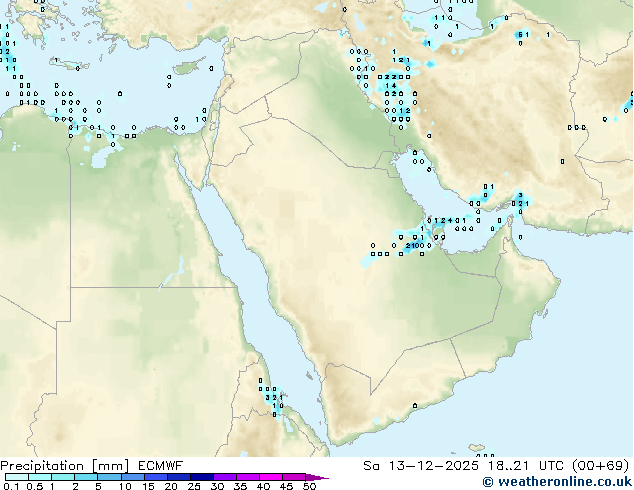Image resolution: width=634 pixels, height=490 pixels.
Task: Pick the legend swatch between 20 and 25
Action: tap(179, 477)
